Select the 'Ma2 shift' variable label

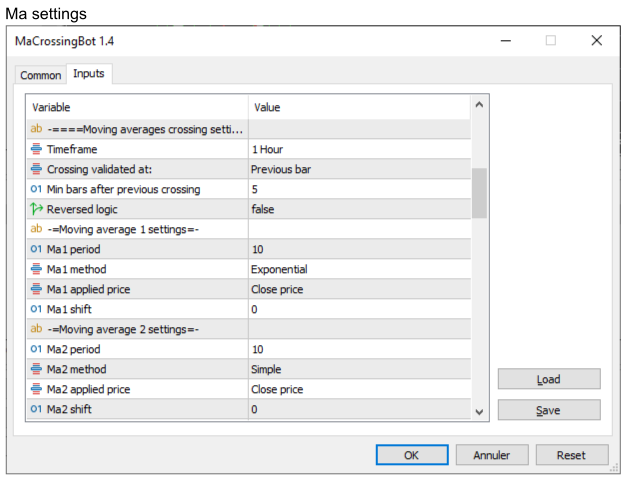69,409
